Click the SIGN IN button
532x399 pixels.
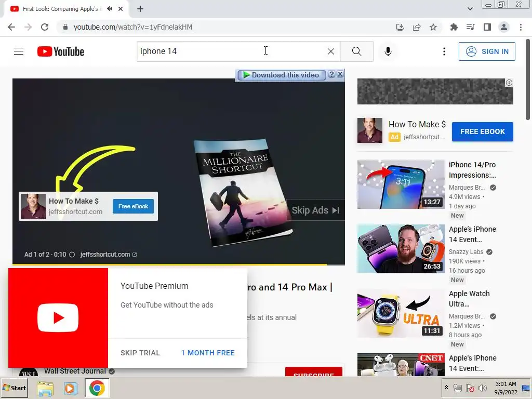(487, 51)
